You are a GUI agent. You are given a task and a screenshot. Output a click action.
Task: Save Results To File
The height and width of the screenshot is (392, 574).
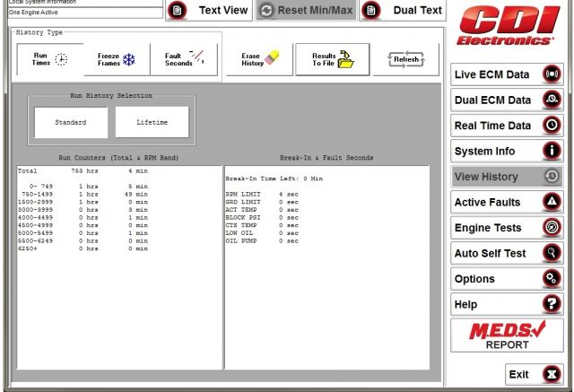[333, 59]
